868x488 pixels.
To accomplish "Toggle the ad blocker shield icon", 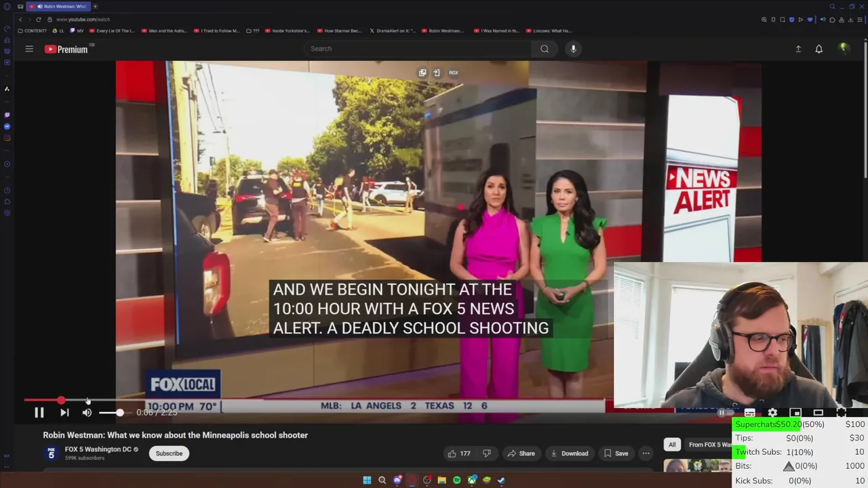I will pos(791,20).
